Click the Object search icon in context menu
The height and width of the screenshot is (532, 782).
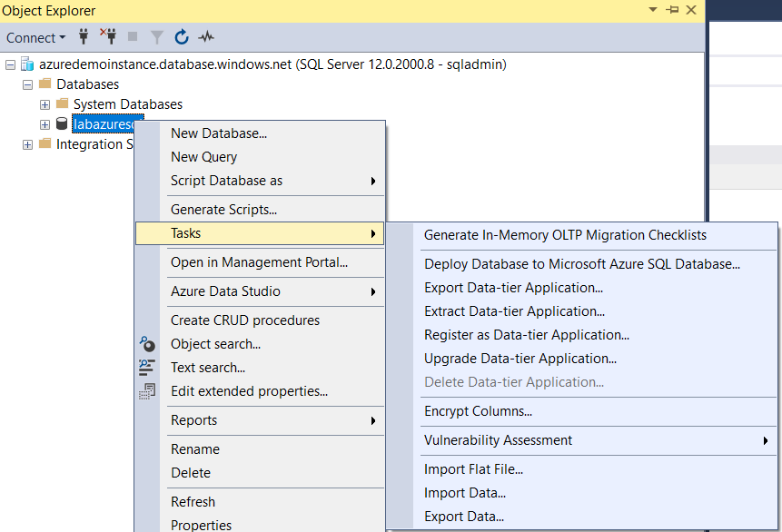[x=147, y=344]
